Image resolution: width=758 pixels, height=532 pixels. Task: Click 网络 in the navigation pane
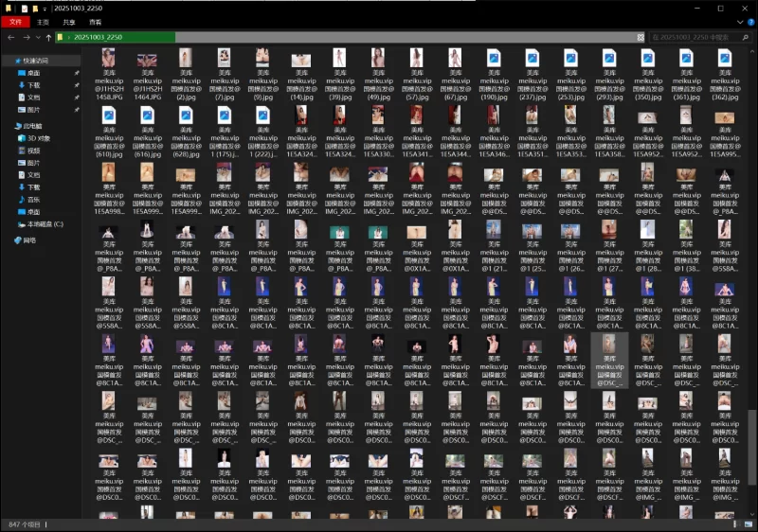pos(29,240)
